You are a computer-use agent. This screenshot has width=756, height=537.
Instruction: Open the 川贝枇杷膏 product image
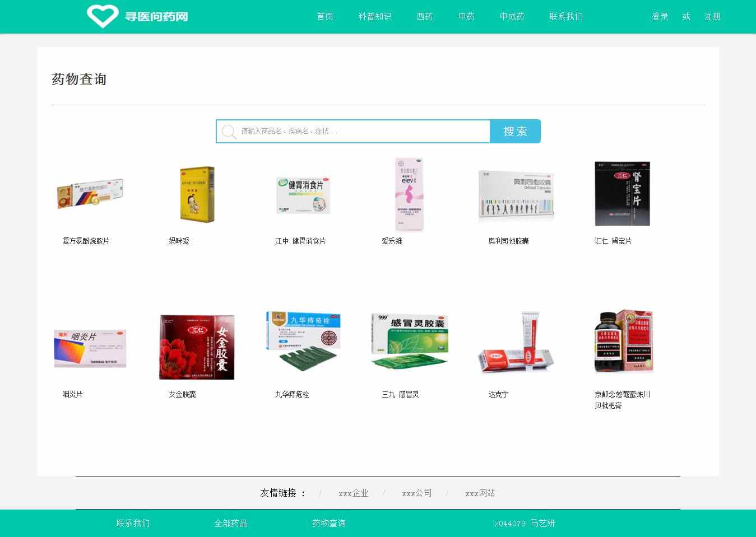coord(624,342)
